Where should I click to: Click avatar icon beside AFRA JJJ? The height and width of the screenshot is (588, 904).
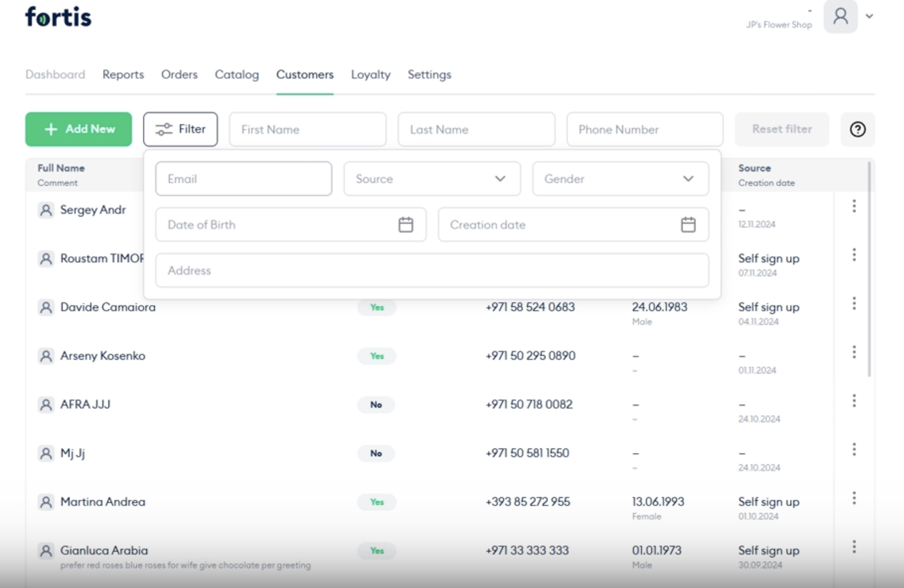pos(46,405)
